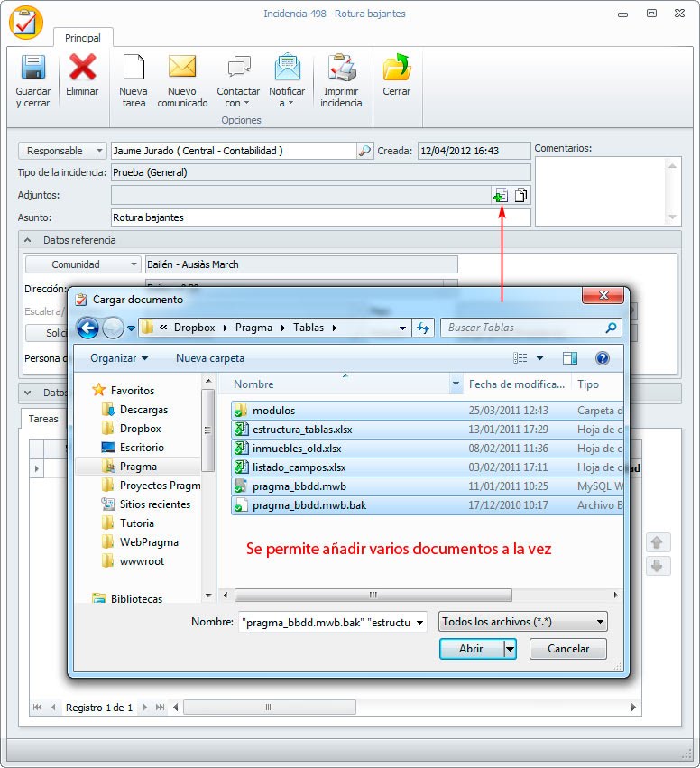Open the recent locations arrow beside navigation buttons
700x768 pixels.
point(131,328)
